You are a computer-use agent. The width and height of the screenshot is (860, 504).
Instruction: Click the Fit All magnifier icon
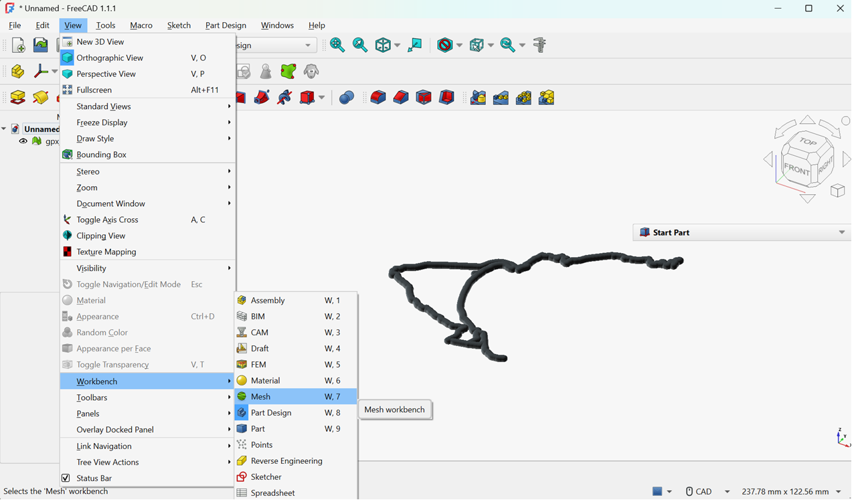click(x=337, y=46)
